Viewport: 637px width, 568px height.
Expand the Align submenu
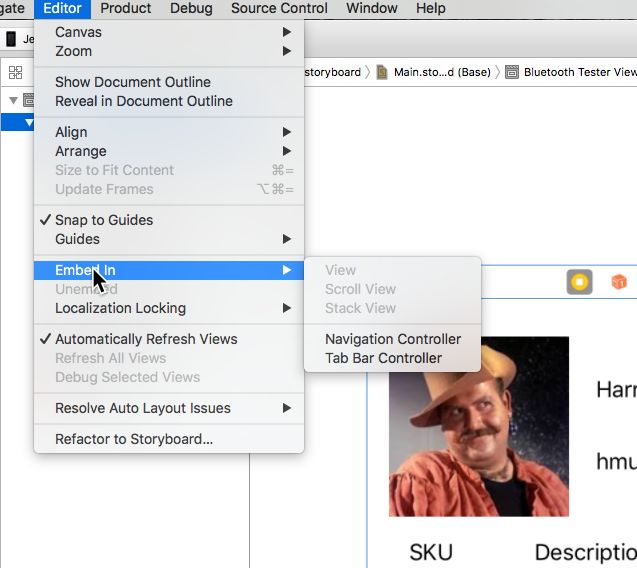pyautogui.click(x=169, y=132)
